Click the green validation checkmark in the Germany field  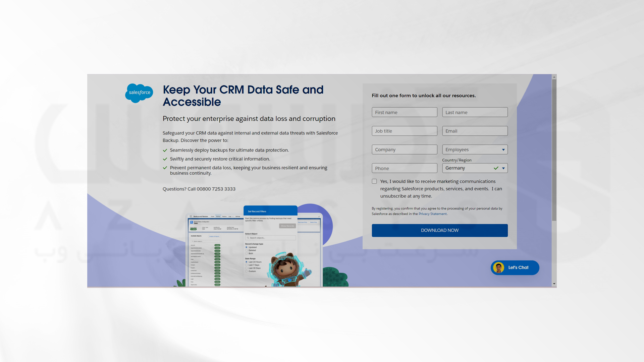(x=496, y=168)
